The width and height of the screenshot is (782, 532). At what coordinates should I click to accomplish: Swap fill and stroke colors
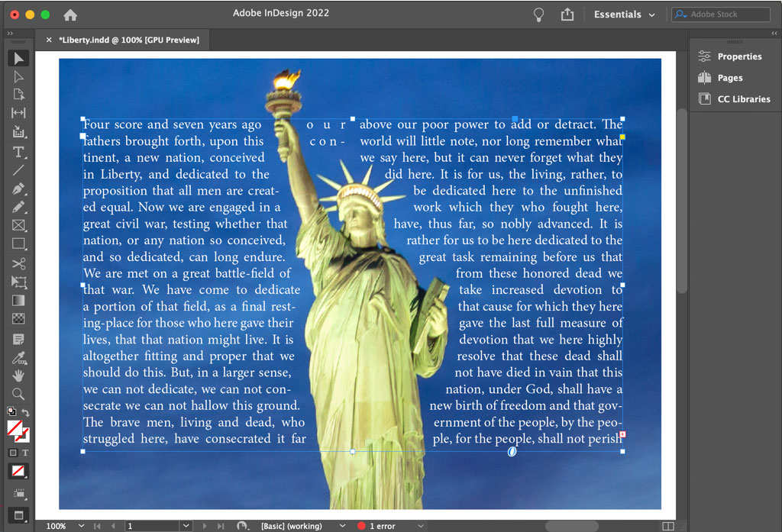[x=25, y=412]
